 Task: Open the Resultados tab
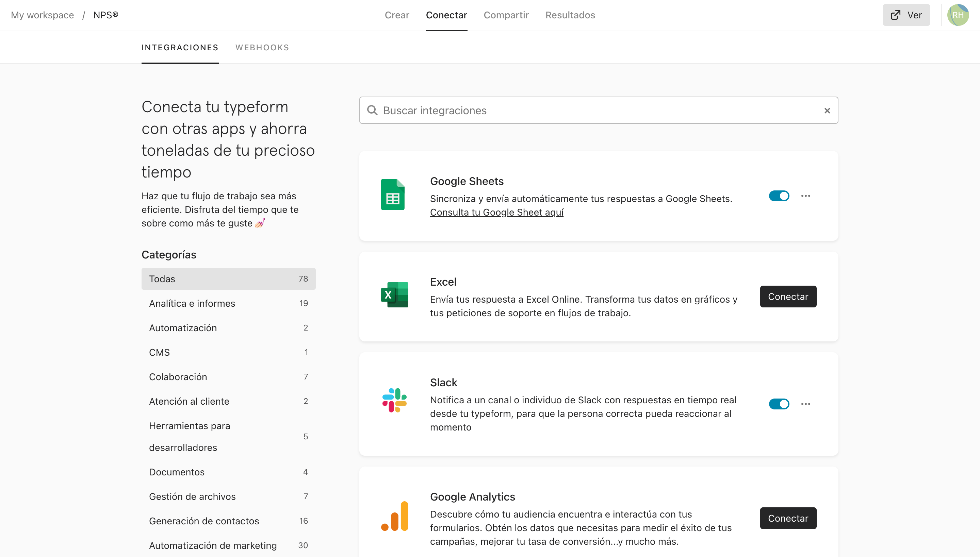coord(570,15)
